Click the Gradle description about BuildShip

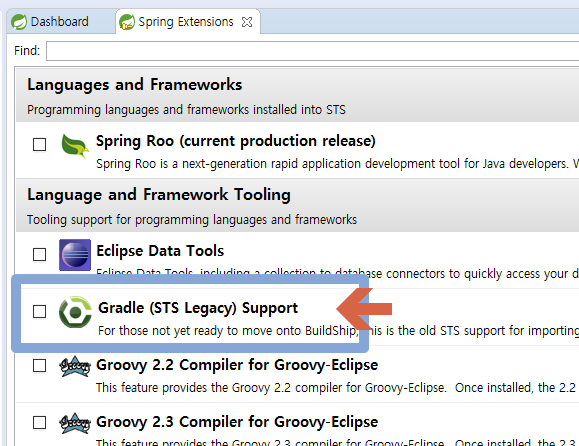(x=338, y=330)
